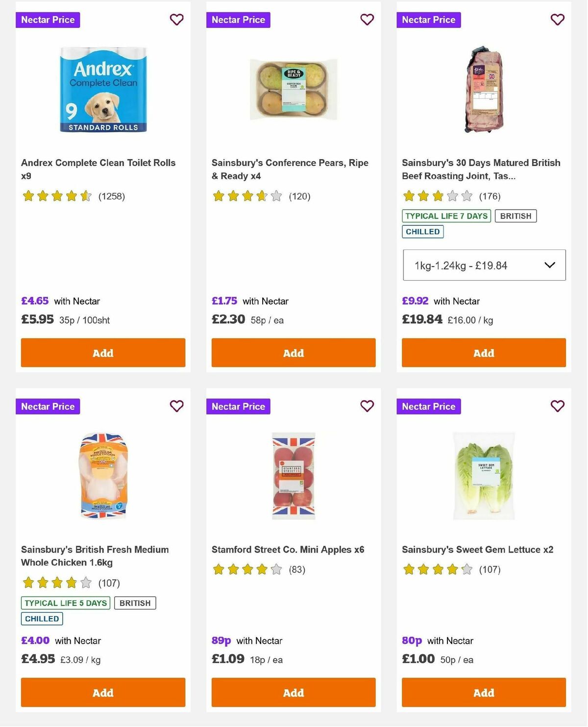Screen dimensions: 588x727
Task: Favourite the Andrex Complete Clean Toilet Rolls
Action: tap(176, 20)
